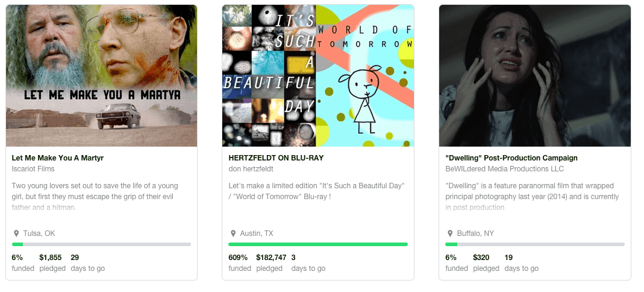The image size is (644, 292).
Task: Click the Dwelling project funding progress bar
Action: click(x=534, y=244)
